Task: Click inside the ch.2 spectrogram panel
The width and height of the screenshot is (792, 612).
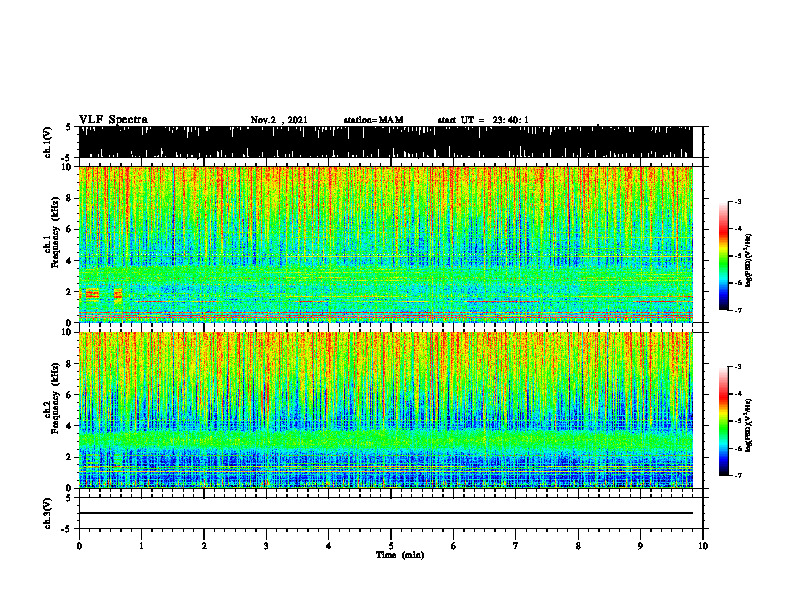Action: tap(385, 410)
